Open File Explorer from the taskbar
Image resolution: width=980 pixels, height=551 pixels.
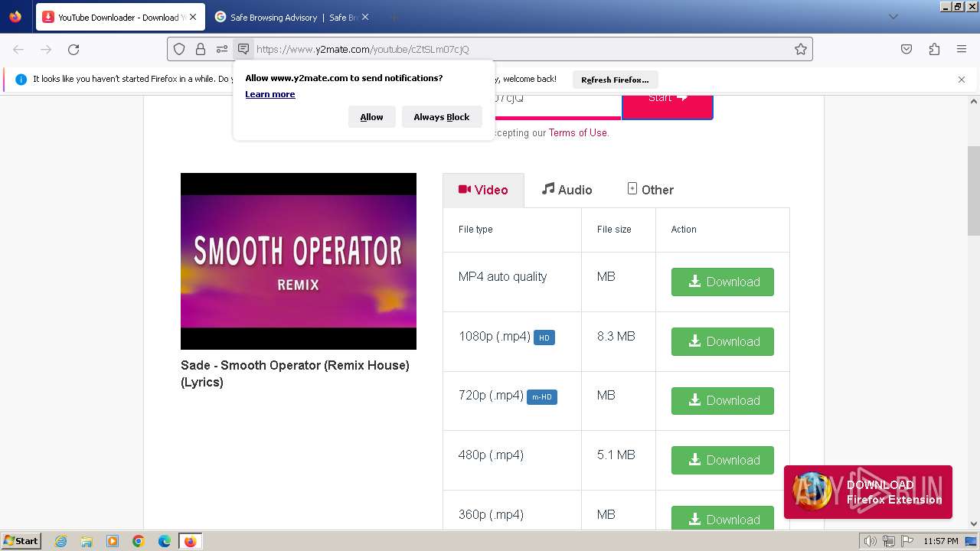87,541
